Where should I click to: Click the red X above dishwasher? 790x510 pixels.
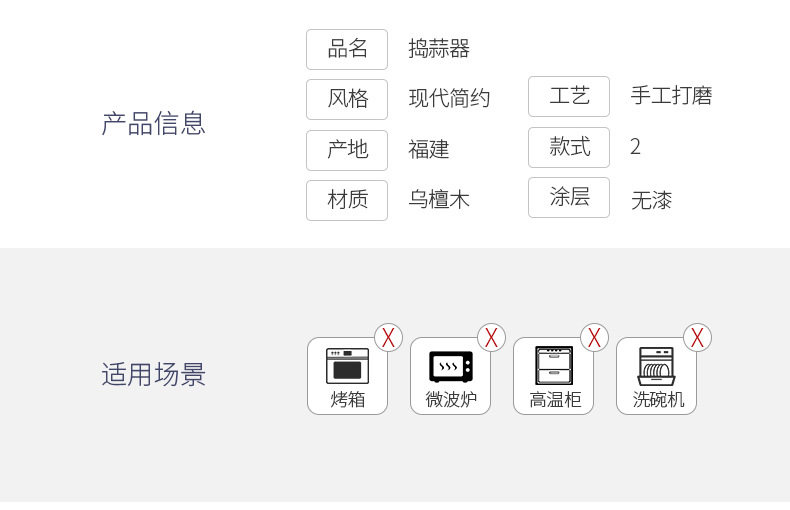click(x=697, y=338)
